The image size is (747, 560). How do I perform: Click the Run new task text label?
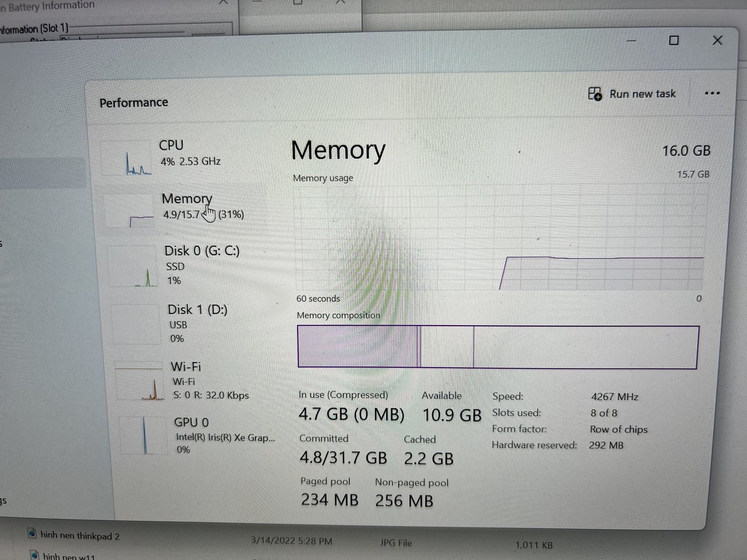[x=642, y=94]
